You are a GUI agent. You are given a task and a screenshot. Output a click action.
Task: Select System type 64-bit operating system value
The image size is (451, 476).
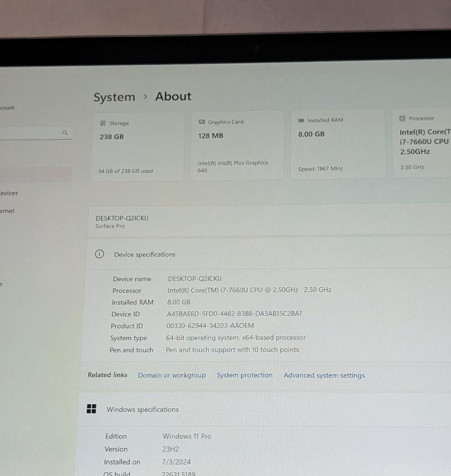(x=236, y=337)
